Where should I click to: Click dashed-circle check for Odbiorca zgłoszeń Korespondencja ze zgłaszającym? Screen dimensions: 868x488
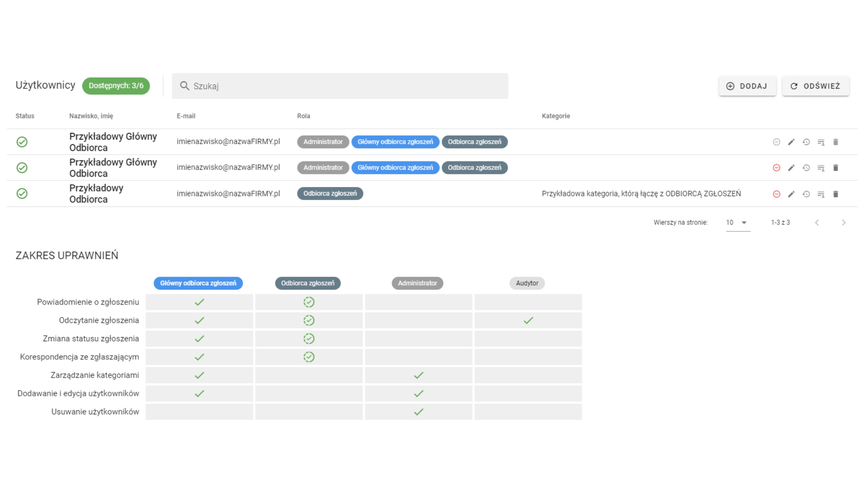pos(309,357)
